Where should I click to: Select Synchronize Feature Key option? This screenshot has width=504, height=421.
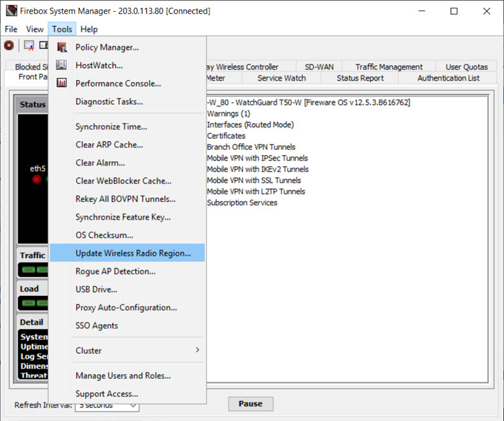[x=123, y=217]
